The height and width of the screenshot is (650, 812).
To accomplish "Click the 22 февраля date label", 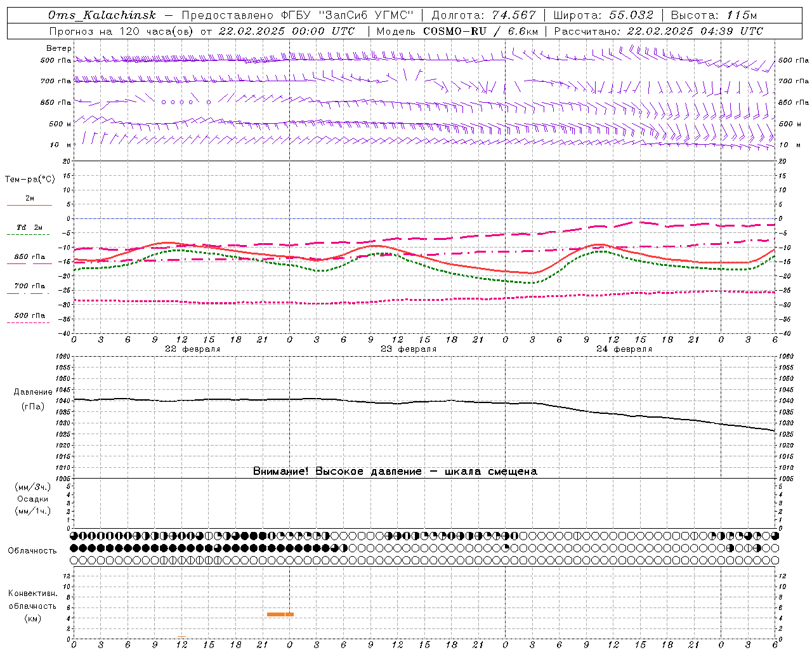I will (x=193, y=349).
